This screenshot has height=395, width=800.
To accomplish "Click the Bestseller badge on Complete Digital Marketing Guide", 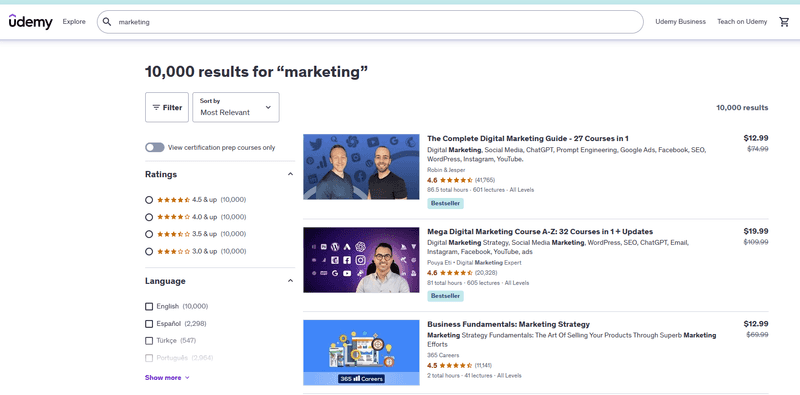I will click(x=445, y=203).
